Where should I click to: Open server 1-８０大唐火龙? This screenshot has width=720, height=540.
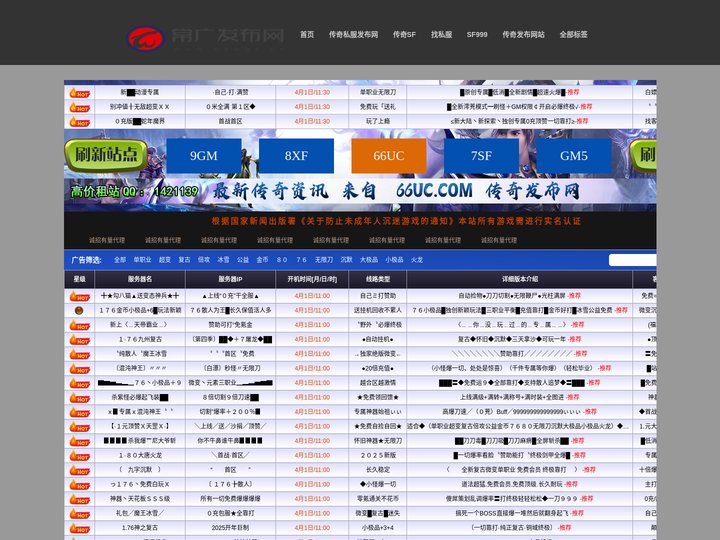[x=140, y=455]
